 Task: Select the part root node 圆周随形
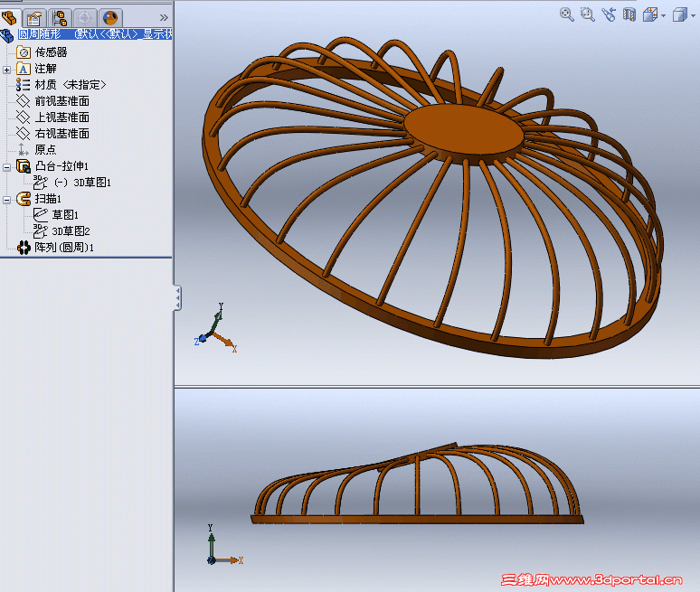click(x=95, y=34)
